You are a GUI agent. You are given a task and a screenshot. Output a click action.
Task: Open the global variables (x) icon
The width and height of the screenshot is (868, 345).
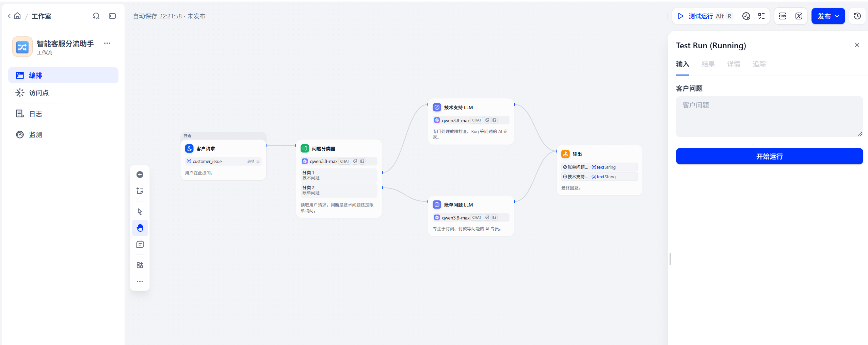click(799, 16)
